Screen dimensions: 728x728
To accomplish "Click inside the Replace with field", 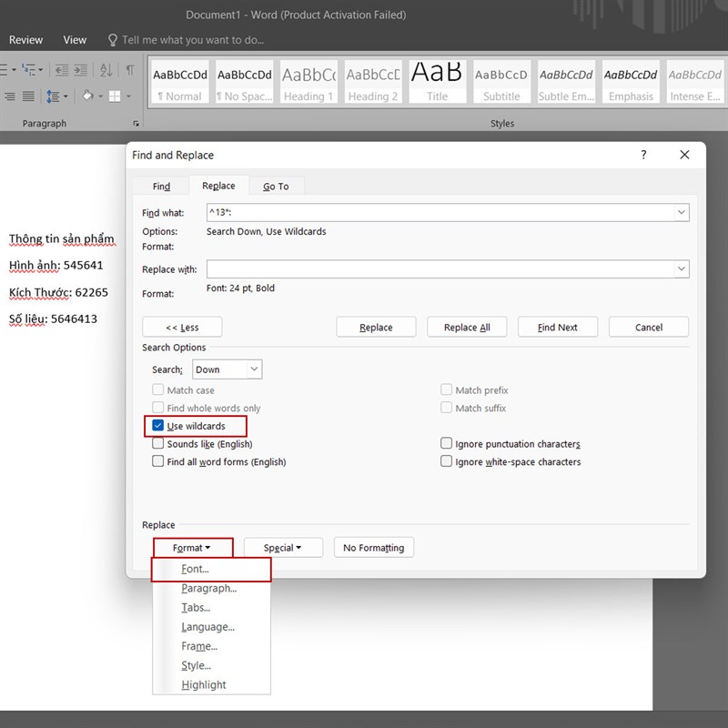I will [x=437, y=268].
